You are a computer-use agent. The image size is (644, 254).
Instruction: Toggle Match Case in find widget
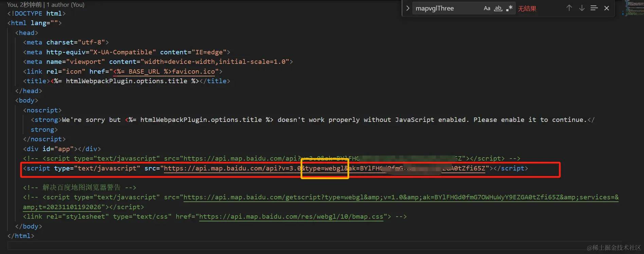[x=487, y=8]
